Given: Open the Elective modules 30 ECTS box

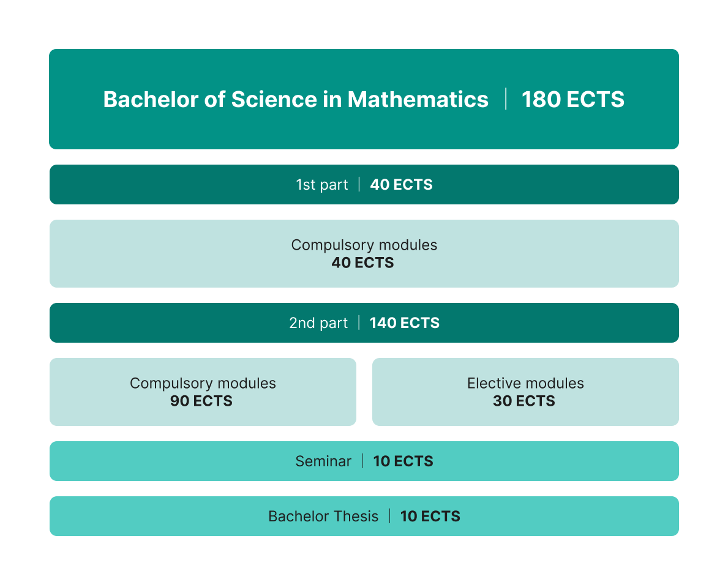Looking at the screenshot, I should click(x=525, y=392).
